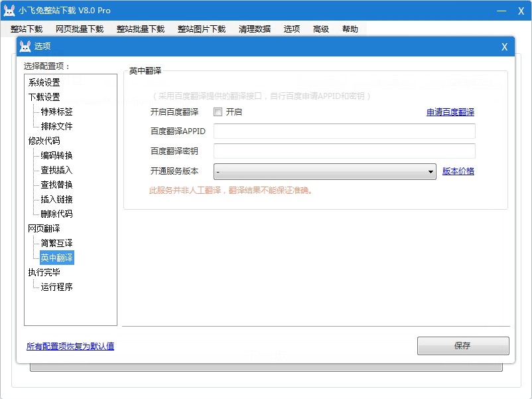Click the 百度翻译APPID input field
The image size is (532, 399).
pos(344,131)
